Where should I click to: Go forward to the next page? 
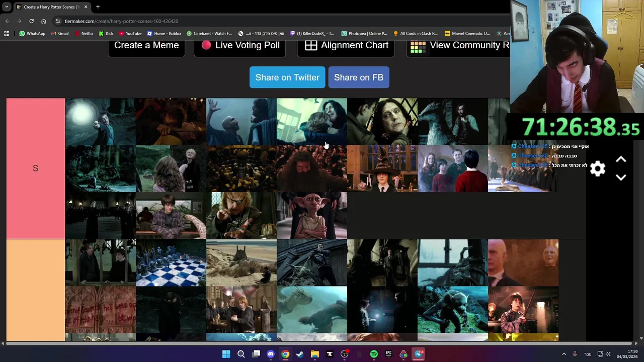point(19,21)
